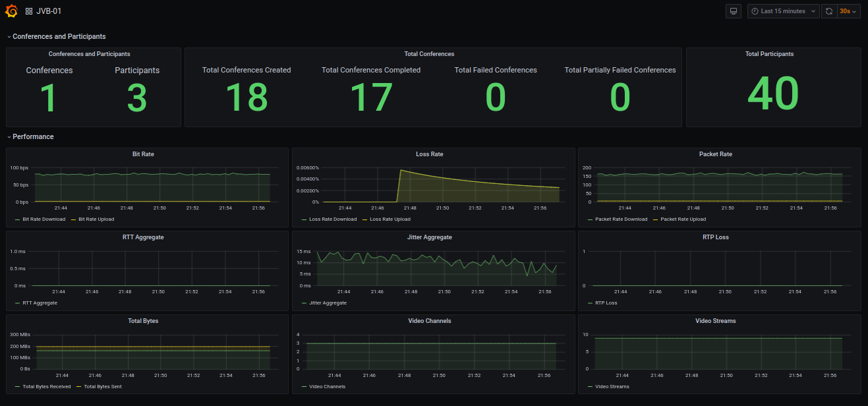This screenshot has height=406, width=868.
Task: Click the Total Conferences Completed value 17
Action: point(371,98)
